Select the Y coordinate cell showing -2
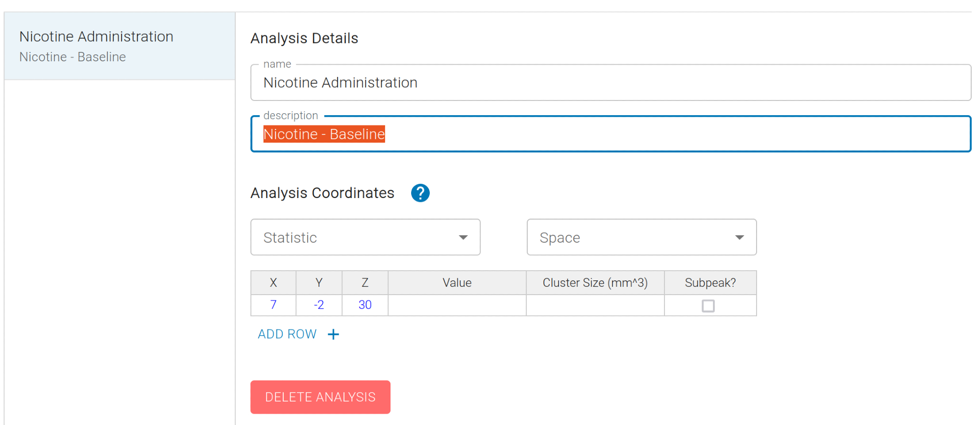The image size is (980, 425). tap(319, 305)
